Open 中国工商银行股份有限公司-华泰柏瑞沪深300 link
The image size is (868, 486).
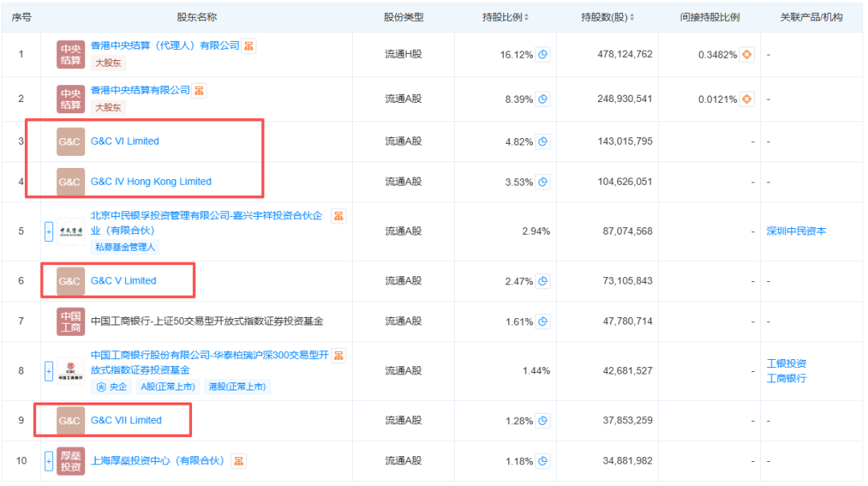(210, 362)
